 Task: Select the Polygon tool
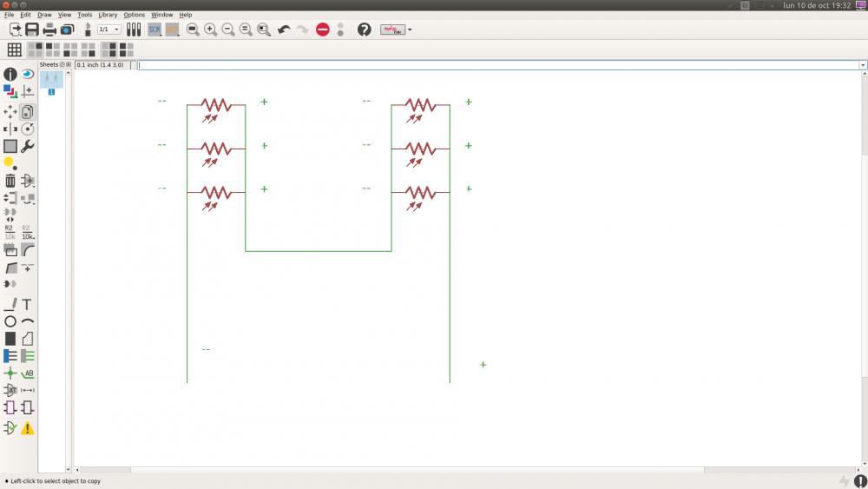click(27, 339)
